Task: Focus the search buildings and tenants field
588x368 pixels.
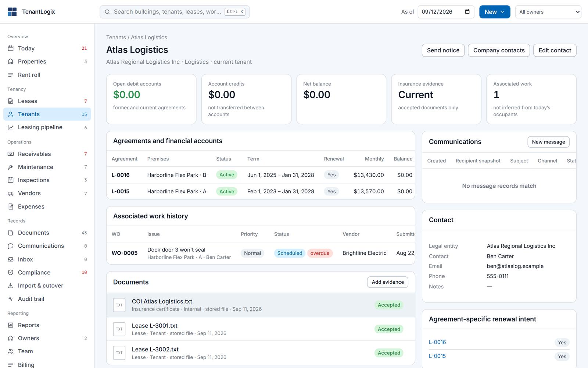Action: click(x=175, y=12)
